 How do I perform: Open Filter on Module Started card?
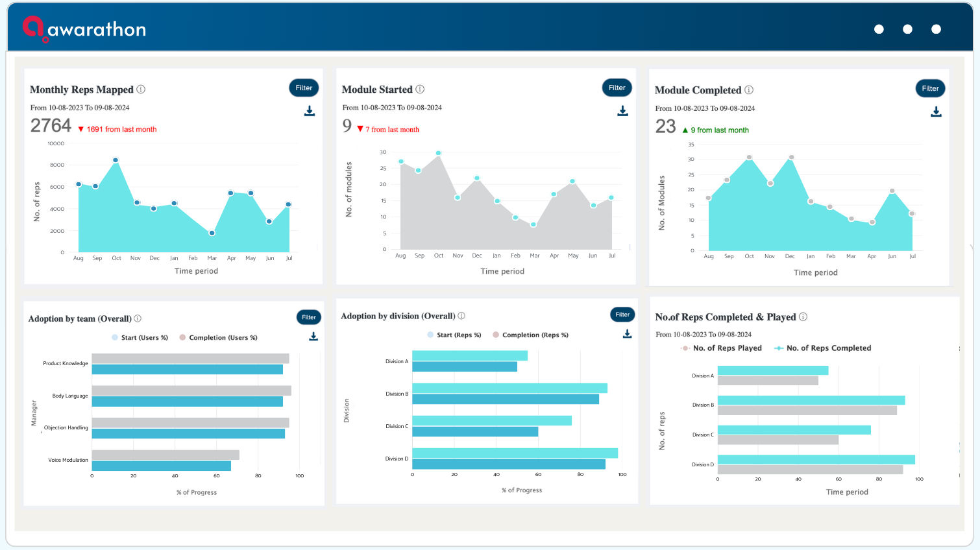(617, 88)
